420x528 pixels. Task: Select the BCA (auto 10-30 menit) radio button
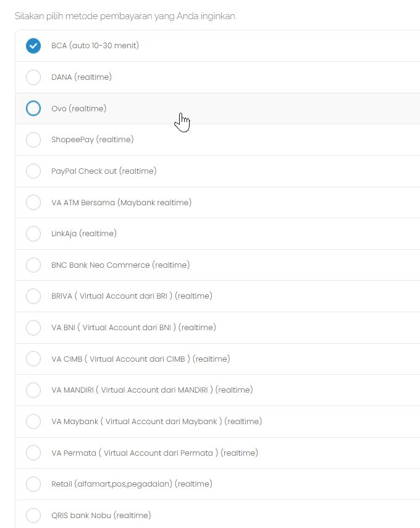click(x=33, y=46)
